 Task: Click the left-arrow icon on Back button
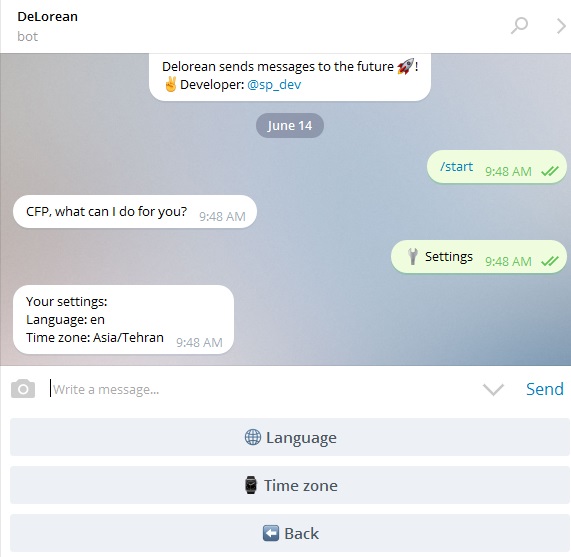point(271,533)
